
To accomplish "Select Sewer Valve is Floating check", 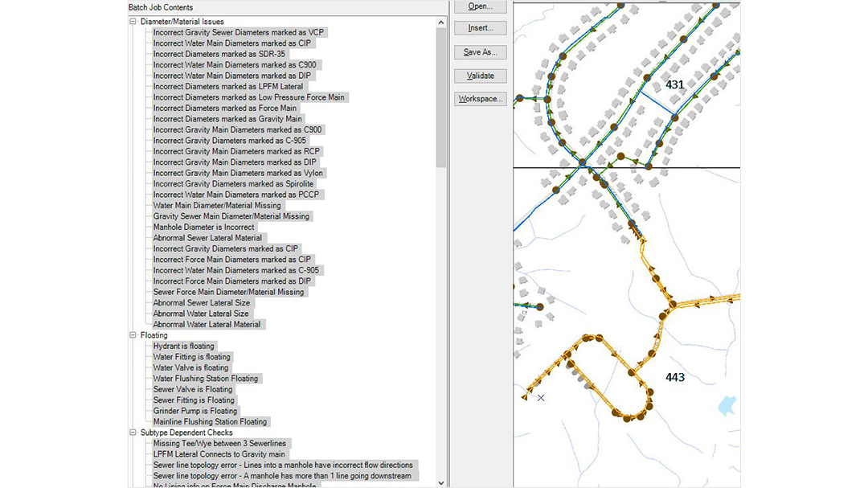I will click(193, 389).
